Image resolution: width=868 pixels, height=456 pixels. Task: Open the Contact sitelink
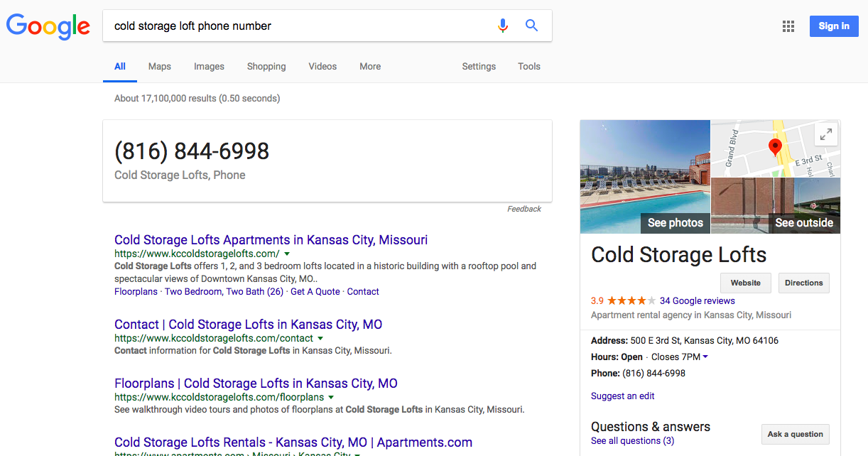(363, 291)
